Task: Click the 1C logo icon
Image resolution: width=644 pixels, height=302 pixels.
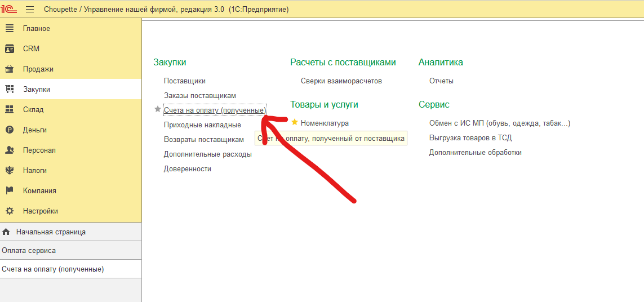Action: click(x=9, y=9)
